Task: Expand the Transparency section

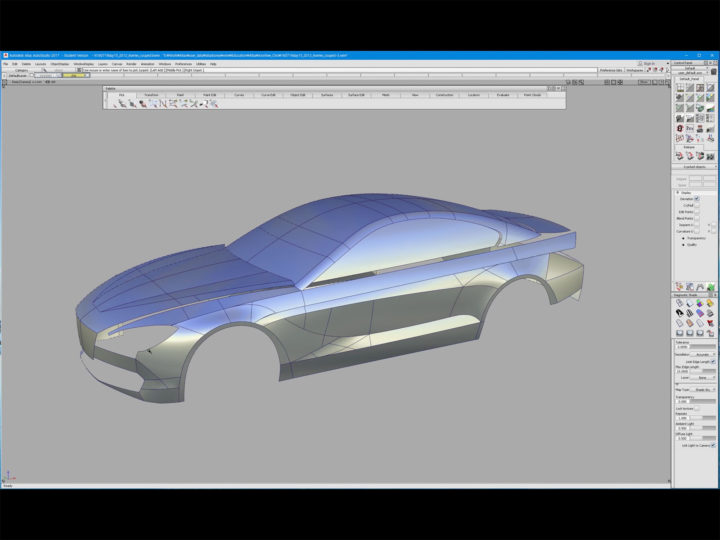Action: [x=683, y=238]
